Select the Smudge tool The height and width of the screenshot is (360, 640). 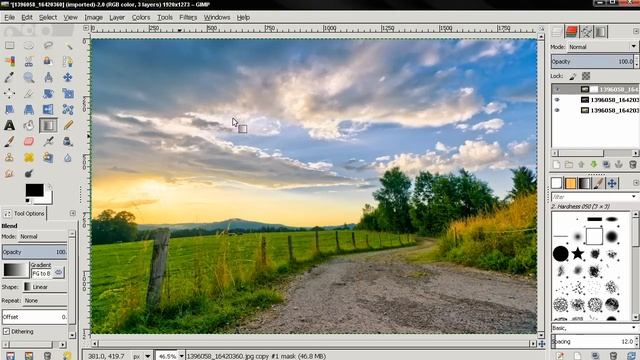pos(9,173)
